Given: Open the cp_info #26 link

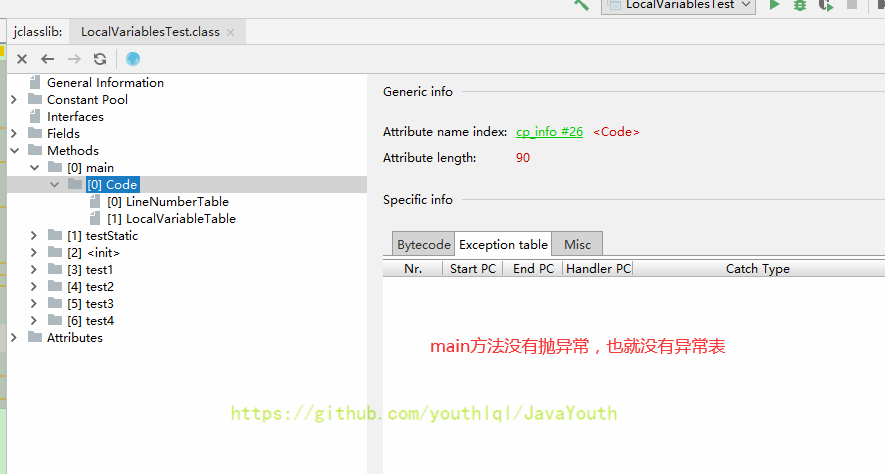Looking at the screenshot, I should tap(549, 132).
